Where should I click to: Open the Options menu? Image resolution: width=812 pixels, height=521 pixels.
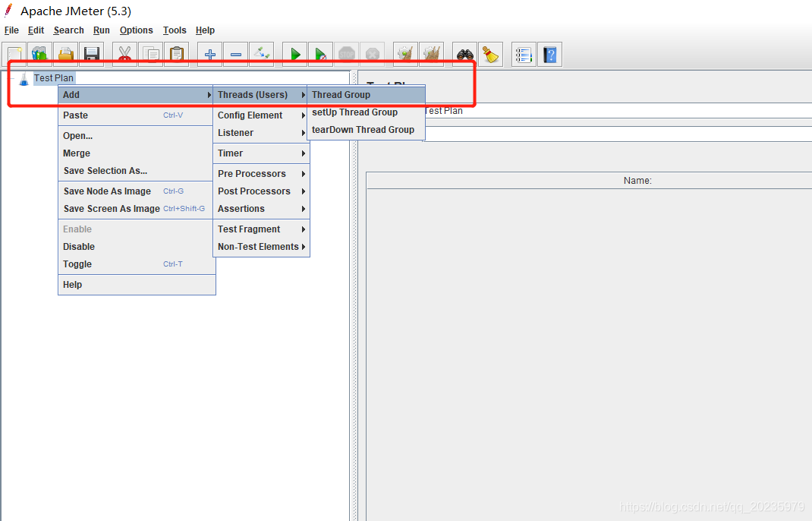click(136, 30)
